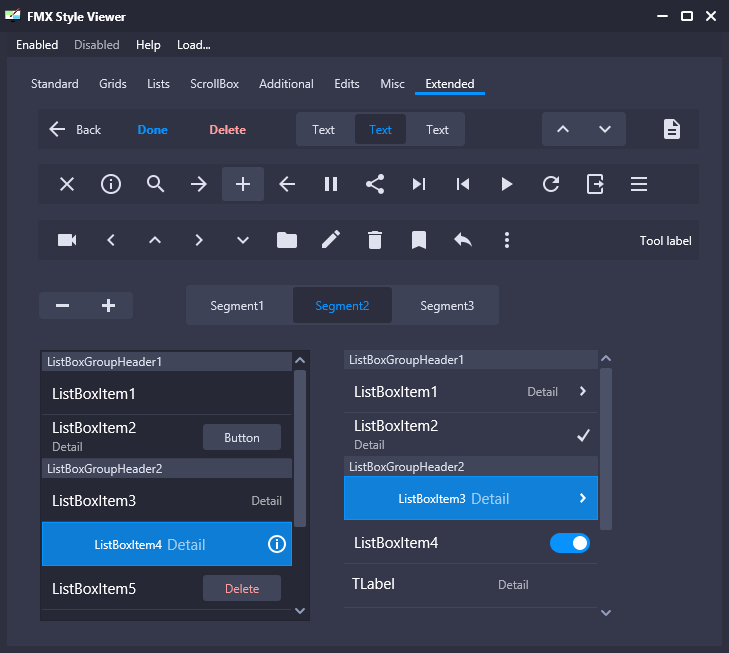The width and height of the screenshot is (729, 653).
Task: Click right list scroll up arrow
Action: [606, 358]
